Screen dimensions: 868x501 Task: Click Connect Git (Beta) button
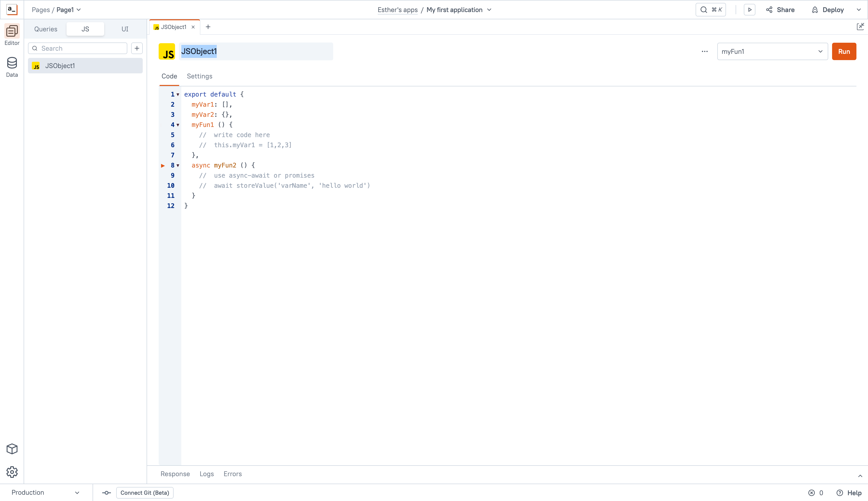[145, 492]
